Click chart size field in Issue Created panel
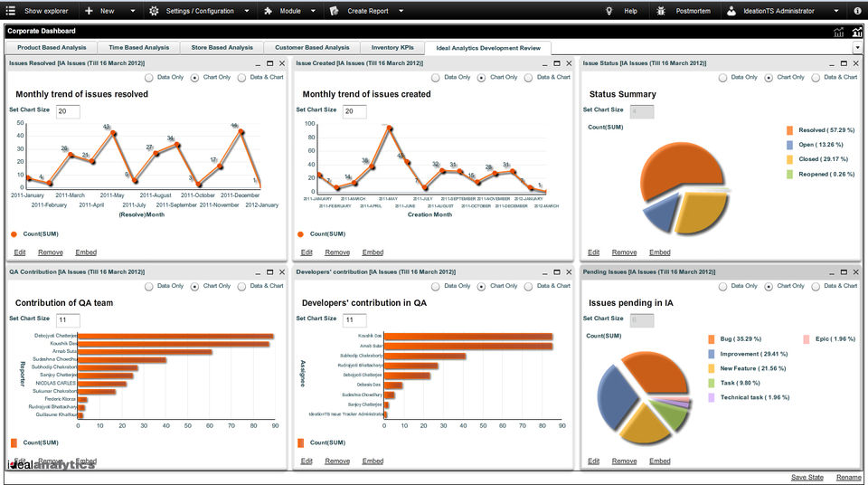This screenshot has width=868, height=485. pyautogui.click(x=354, y=111)
